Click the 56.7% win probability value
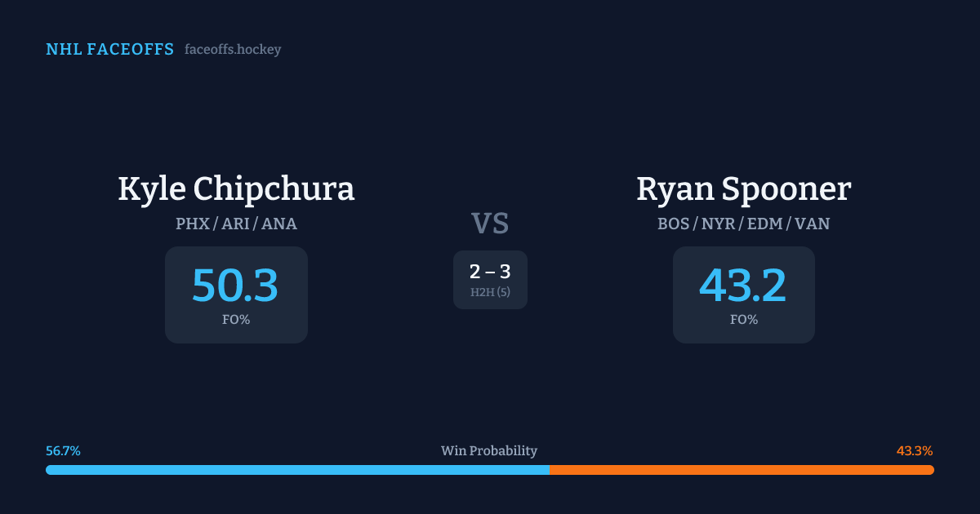 click(63, 451)
